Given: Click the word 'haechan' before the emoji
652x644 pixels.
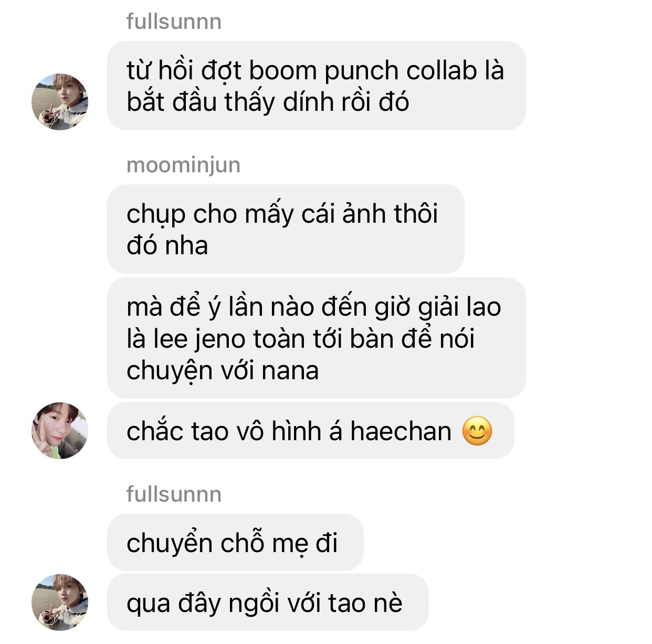Looking at the screenshot, I should 401,431.
